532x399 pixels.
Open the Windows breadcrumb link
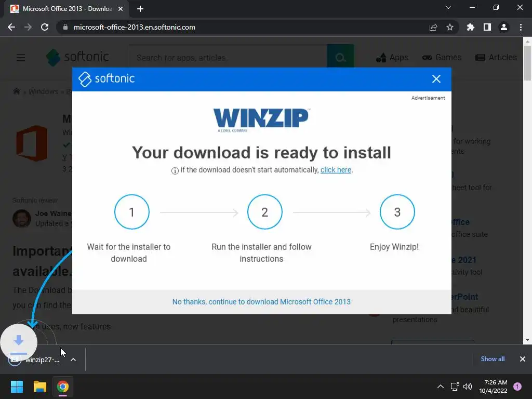[44, 91]
